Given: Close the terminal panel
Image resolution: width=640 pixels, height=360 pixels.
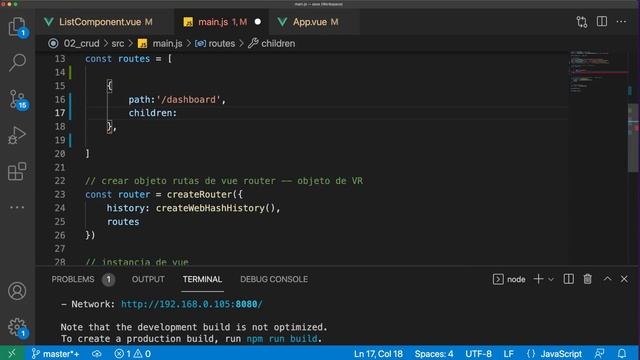Looking at the screenshot, I should click(624, 279).
